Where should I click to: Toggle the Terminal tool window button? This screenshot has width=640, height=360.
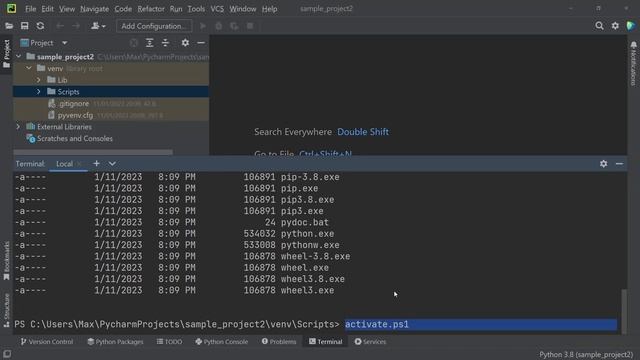325,342
